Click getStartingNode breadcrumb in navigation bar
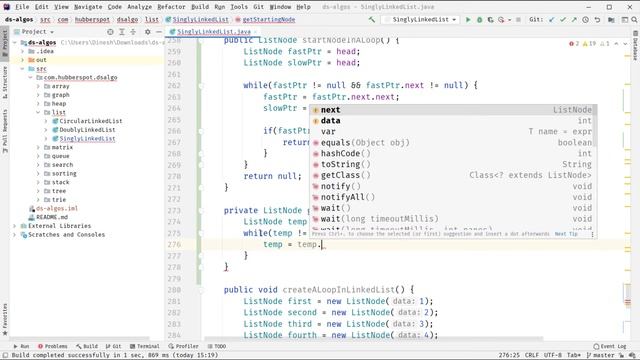Viewport: 640px width, 360px height. click(x=269, y=20)
